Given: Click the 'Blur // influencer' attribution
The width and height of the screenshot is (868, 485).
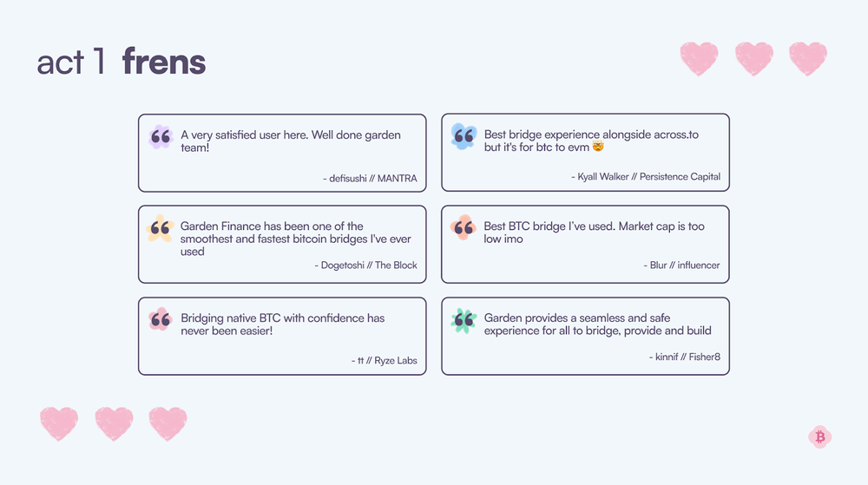Looking at the screenshot, I should [681, 265].
